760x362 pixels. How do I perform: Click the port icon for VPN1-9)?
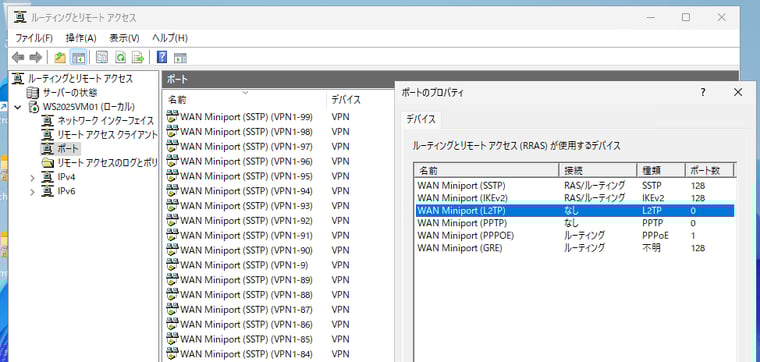(172, 265)
